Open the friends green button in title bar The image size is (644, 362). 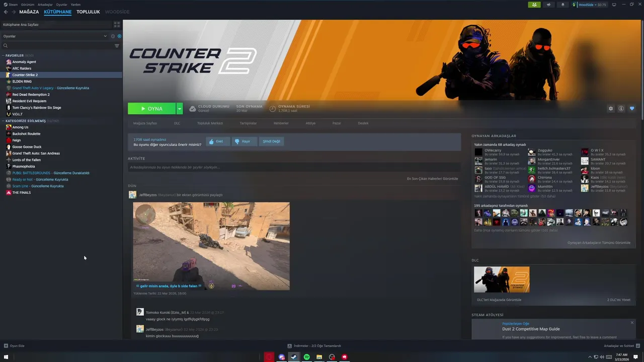pyautogui.click(x=534, y=5)
